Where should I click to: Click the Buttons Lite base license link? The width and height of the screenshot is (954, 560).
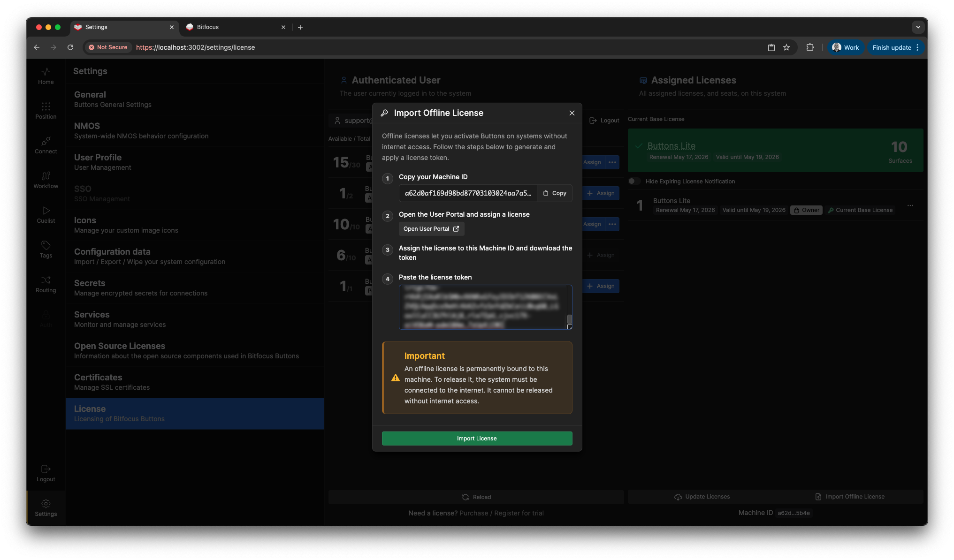pos(671,146)
